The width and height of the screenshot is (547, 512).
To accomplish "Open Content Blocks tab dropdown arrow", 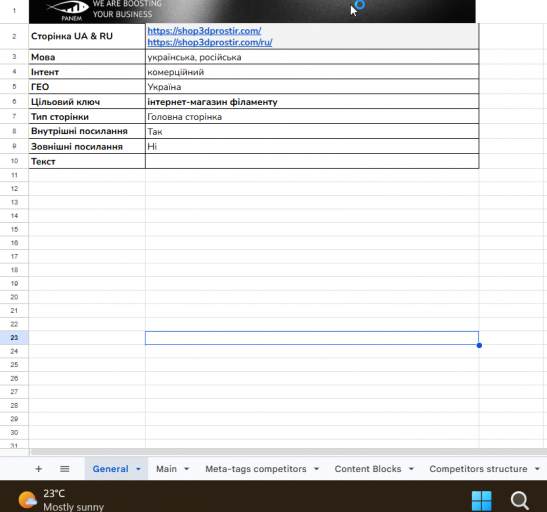I will [x=411, y=469].
